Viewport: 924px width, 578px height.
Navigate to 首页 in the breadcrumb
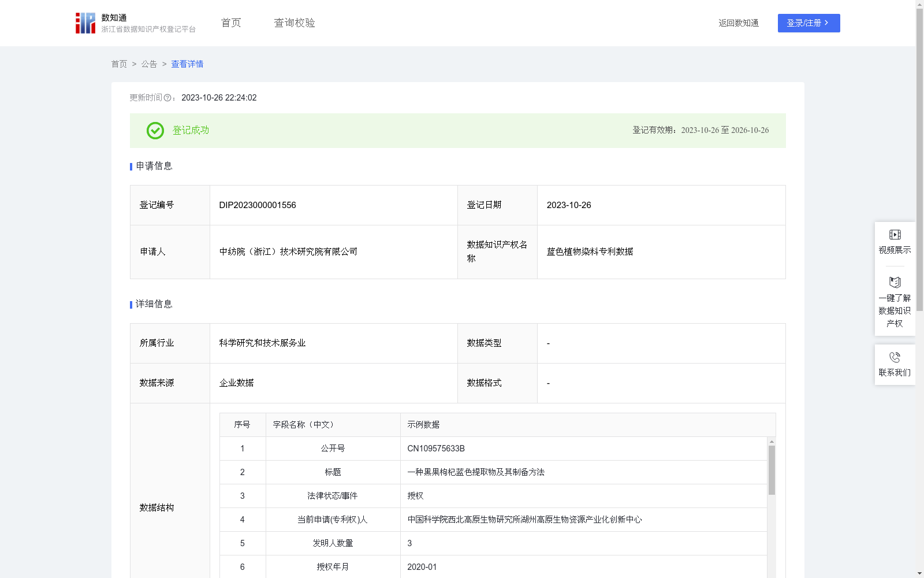120,64
